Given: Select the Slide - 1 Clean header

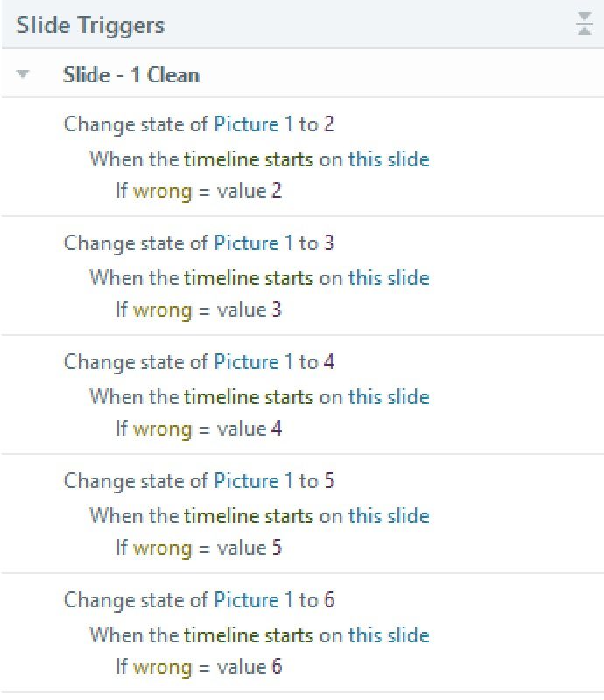Looking at the screenshot, I should 131,74.
